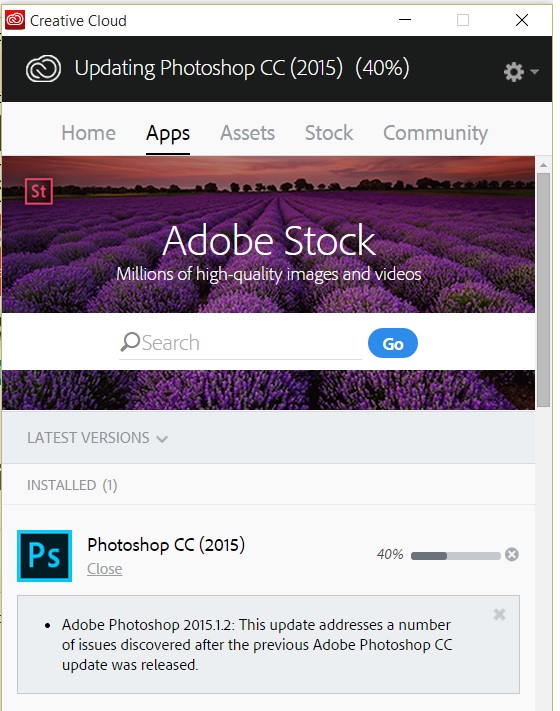Screen dimensions: 560x711
Task: Click the vertical scrollbar thumb
Action: (543, 289)
